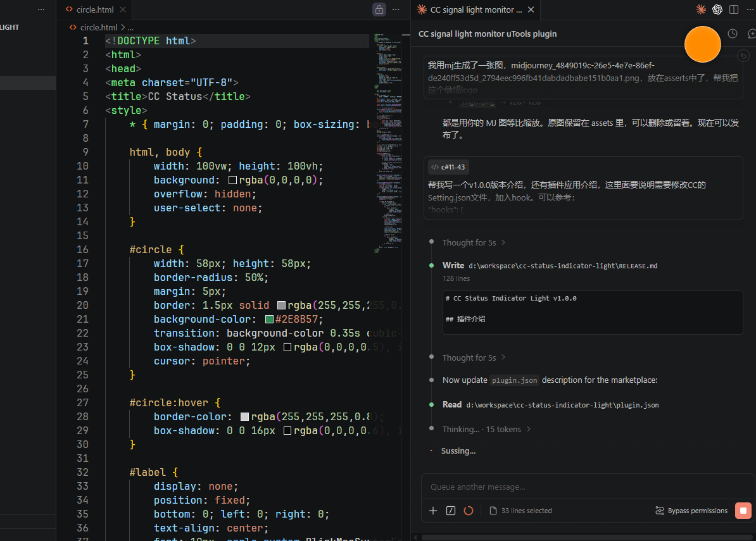The height and width of the screenshot is (541, 756).
Task: Click the orange status circle indicator
Action: pos(702,44)
